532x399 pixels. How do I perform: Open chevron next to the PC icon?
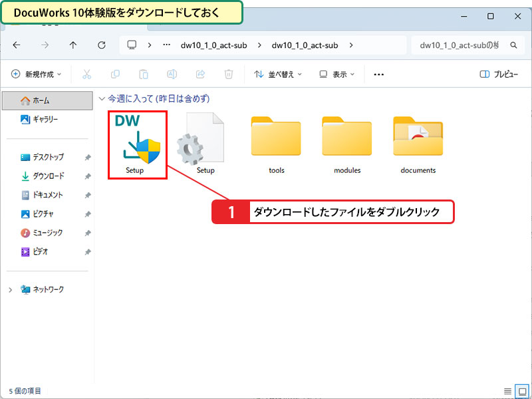[x=149, y=45]
